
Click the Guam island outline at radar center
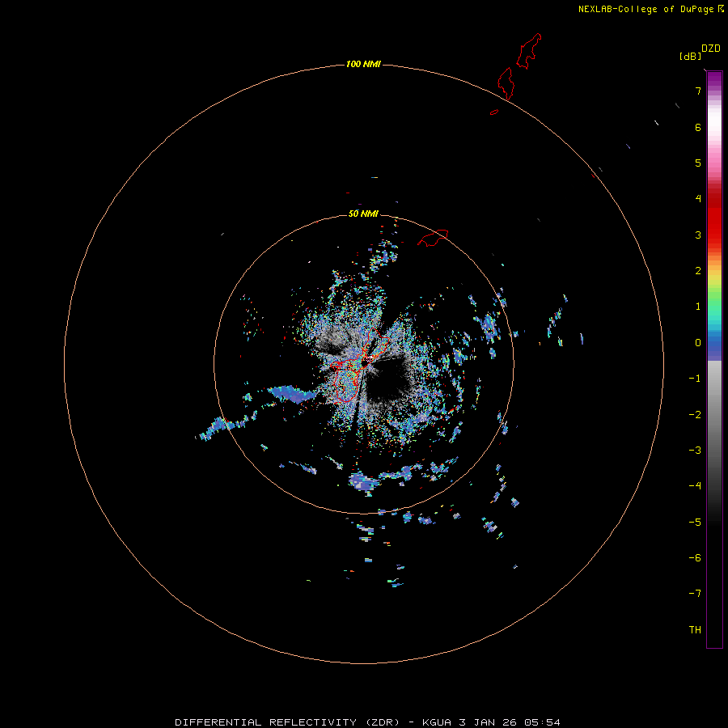[x=358, y=366]
